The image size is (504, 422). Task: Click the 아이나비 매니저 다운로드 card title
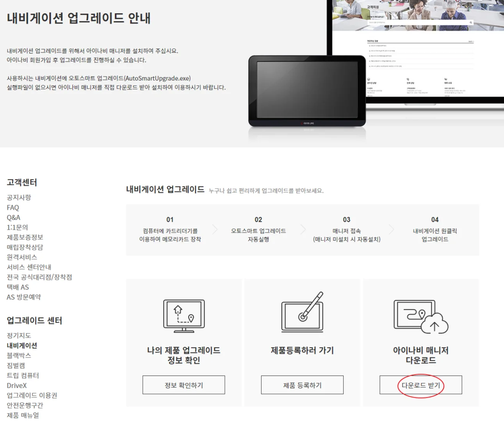[x=421, y=355]
